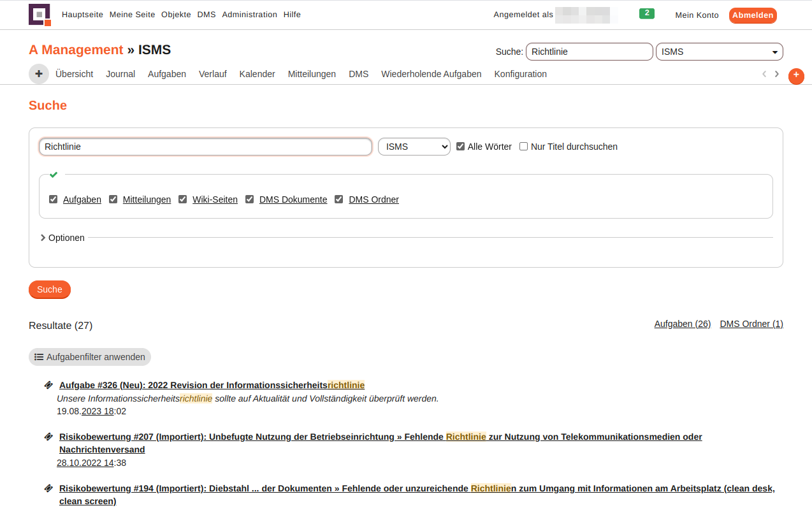Click the main Richtlinie search input field
The width and height of the screenshot is (812, 508).
click(205, 147)
